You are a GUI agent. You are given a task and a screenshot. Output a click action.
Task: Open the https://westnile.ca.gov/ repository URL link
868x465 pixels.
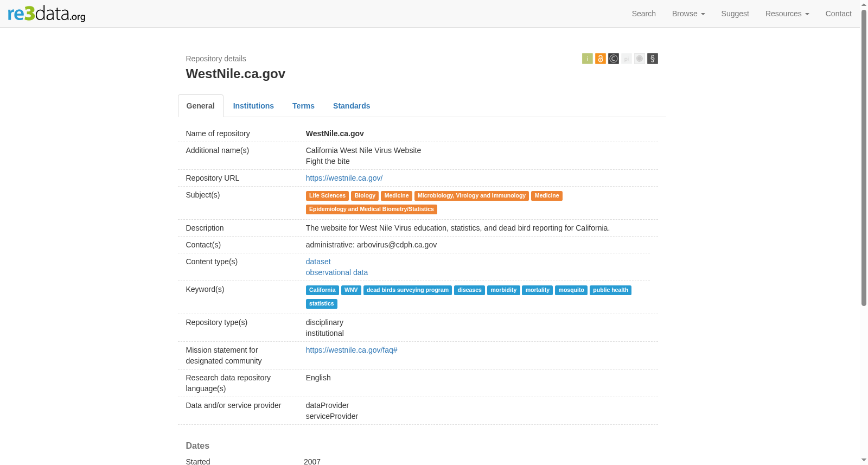tap(344, 178)
